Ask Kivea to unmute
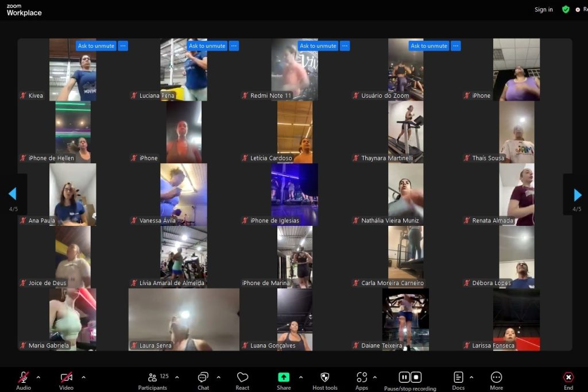This screenshot has height=392, width=588. [96, 46]
